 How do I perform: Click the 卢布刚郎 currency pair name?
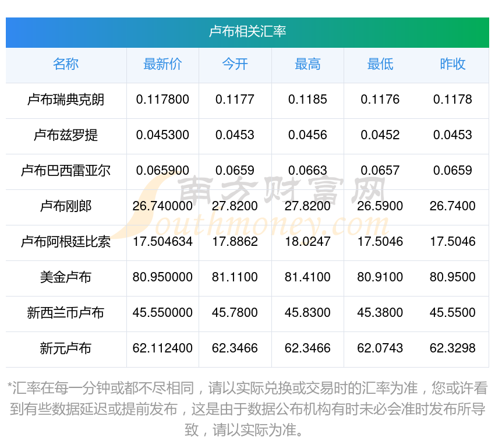click(x=66, y=206)
